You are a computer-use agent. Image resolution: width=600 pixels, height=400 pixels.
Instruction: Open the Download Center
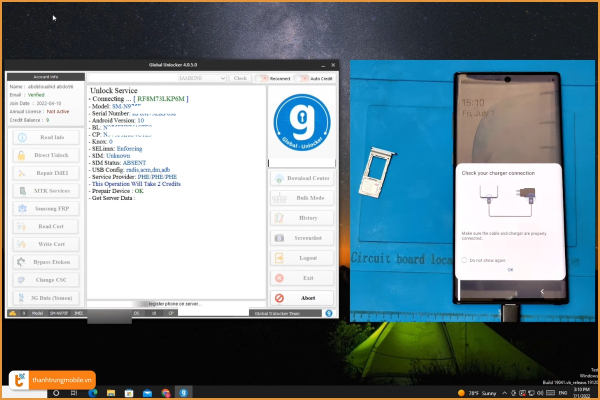point(301,178)
